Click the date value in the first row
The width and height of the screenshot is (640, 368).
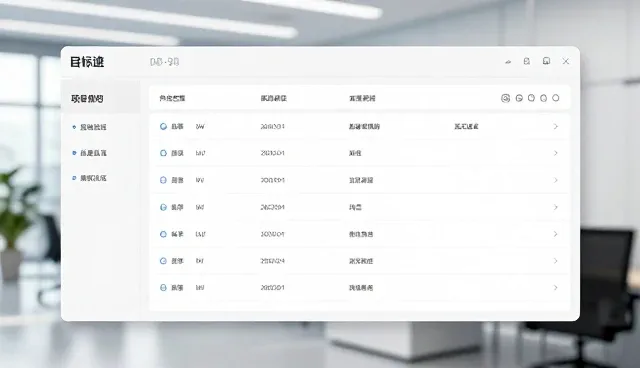(x=272, y=126)
